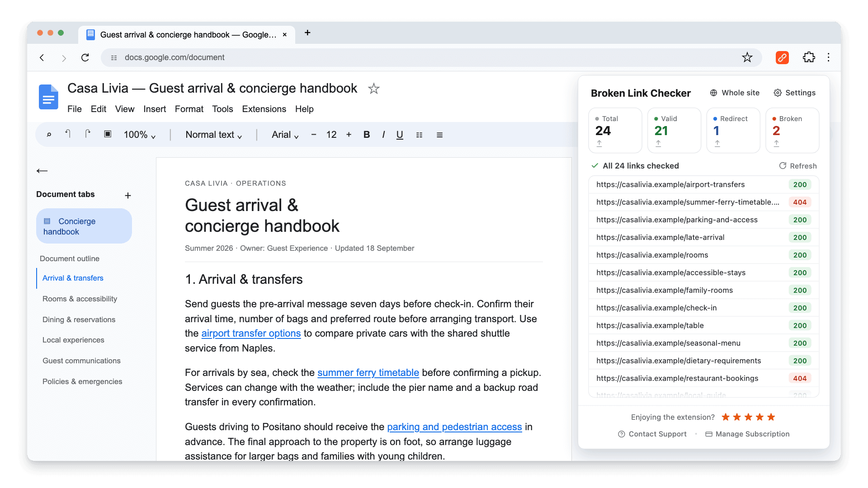
Task: Toggle underline formatting
Action: (400, 135)
